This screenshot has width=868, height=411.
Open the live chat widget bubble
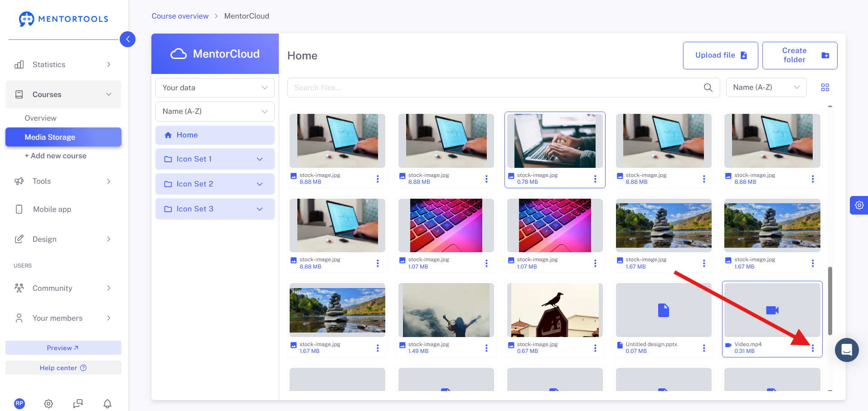pos(847,350)
